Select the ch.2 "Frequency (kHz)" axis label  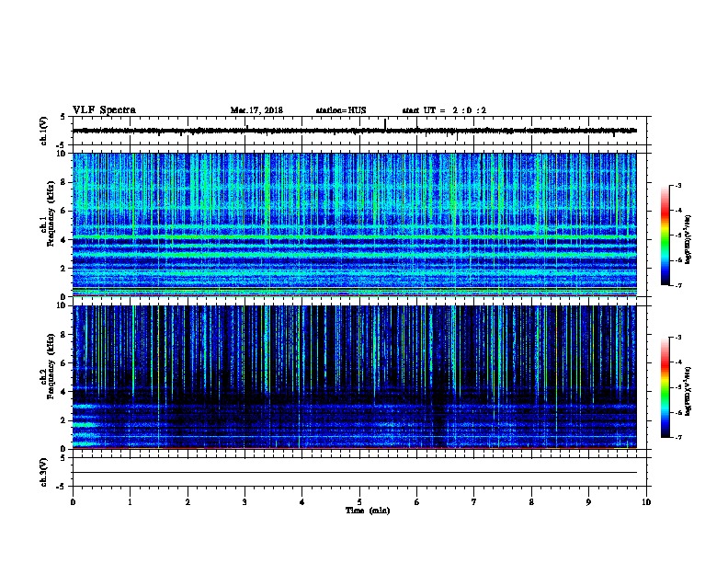[51, 366]
